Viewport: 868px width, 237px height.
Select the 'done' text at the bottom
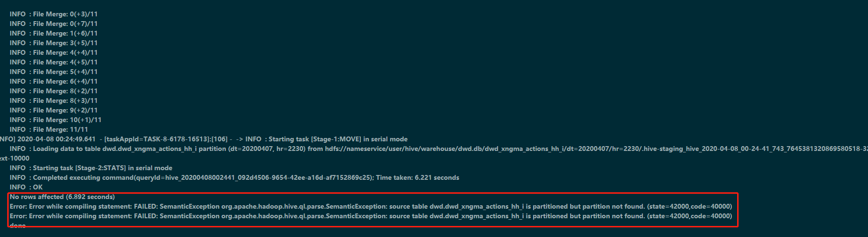[18, 225]
